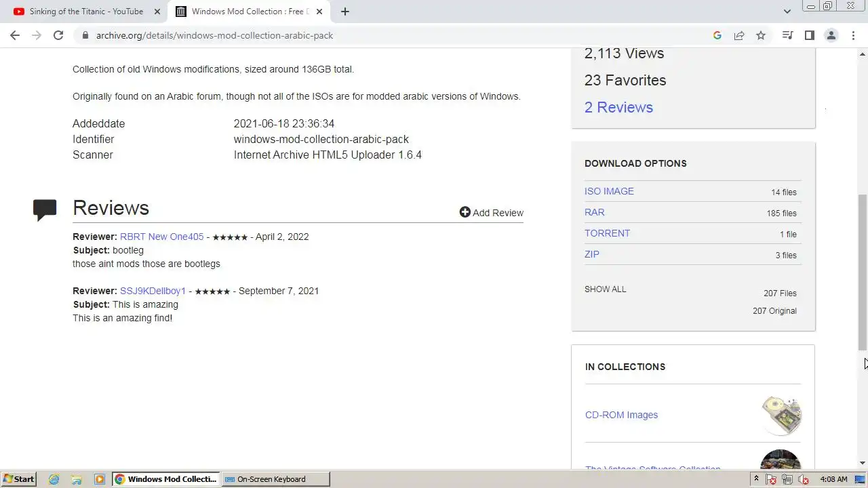Open Windows Explorer from the taskbar
868x488 pixels.
pyautogui.click(x=77, y=479)
